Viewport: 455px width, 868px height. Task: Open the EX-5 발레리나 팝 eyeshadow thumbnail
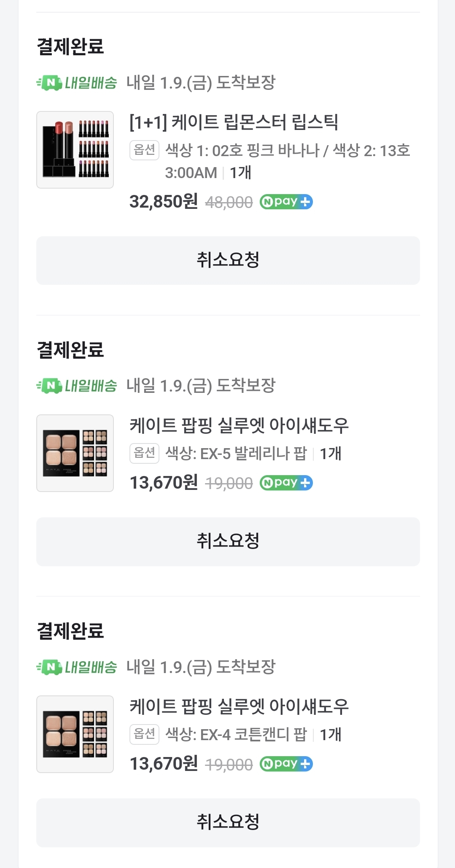[75, 453]
